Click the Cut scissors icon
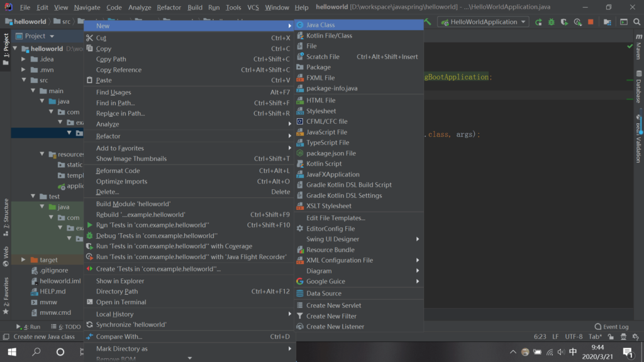The width and height of the screenshot is (644, 362). coord(89,38)
